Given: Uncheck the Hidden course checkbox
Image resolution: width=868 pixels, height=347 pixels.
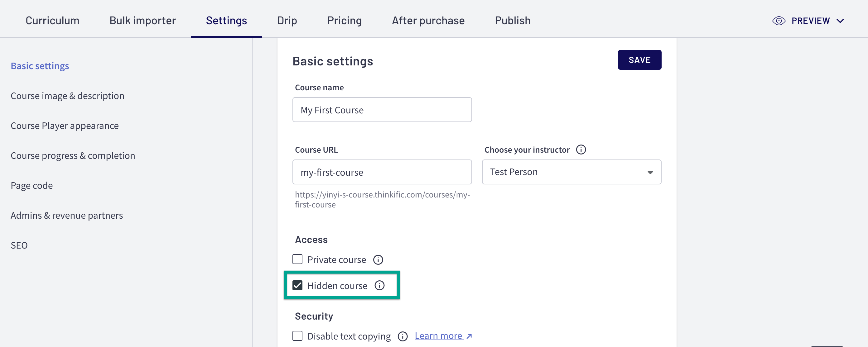Looking at the screenshot, I should tap(297, 285).
